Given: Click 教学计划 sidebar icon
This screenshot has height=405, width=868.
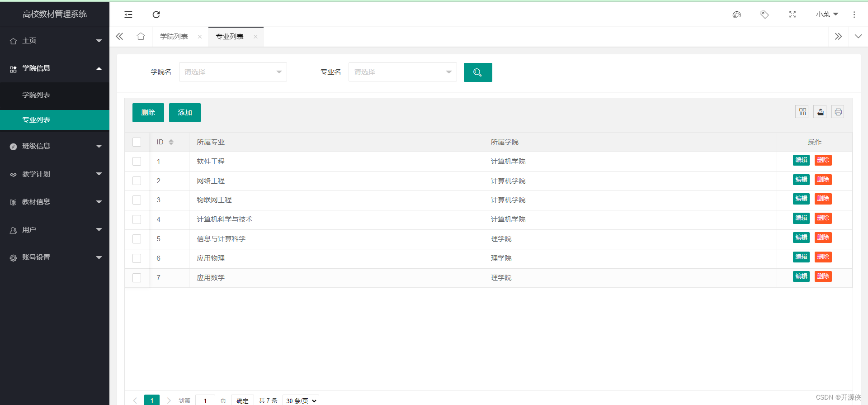Looking at the screenshot, I should coord(13,174).
